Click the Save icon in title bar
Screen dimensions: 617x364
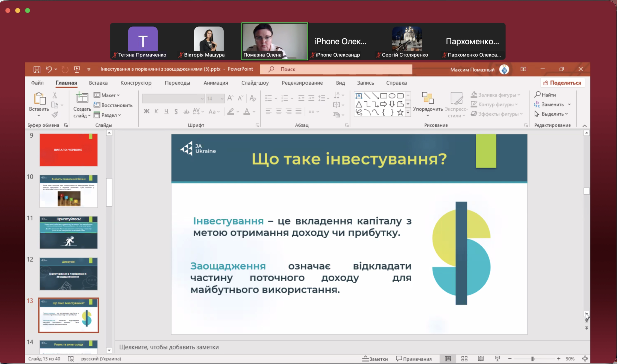coord(37,69)
